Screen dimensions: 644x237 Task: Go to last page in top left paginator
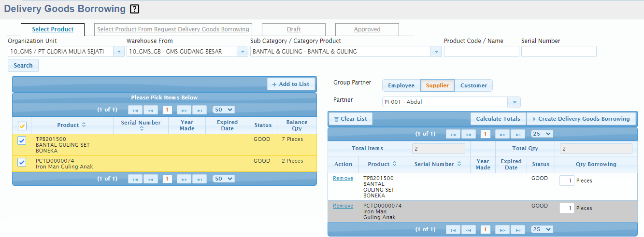click(x=200, y=110)
